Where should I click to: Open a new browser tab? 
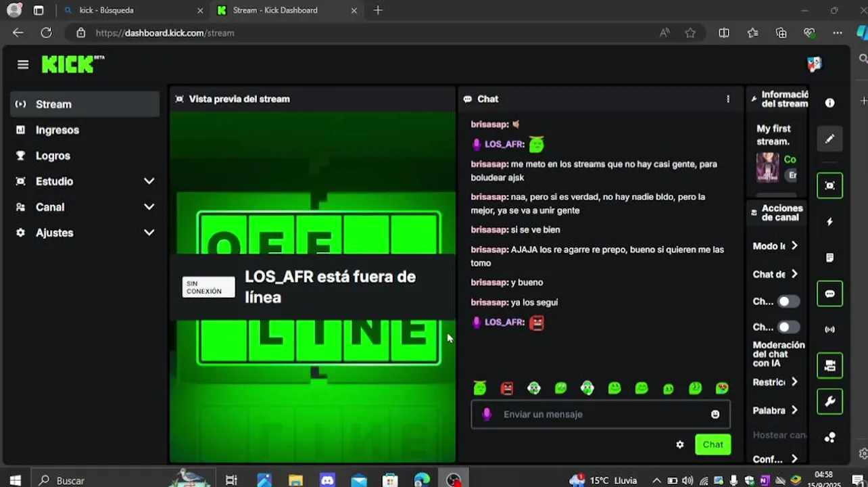[x=378, y=10]
